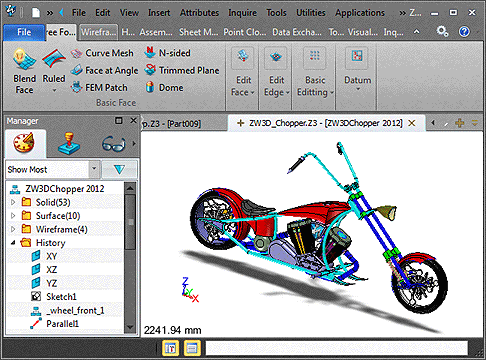Open the Insert menu
Screen dimensions: 486x360
tap(159, 13)
